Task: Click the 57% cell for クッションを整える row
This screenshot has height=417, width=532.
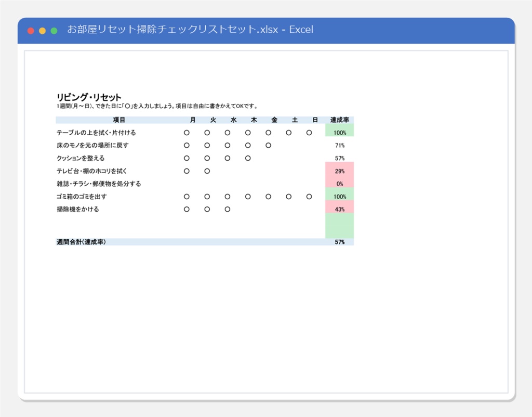Action: tap(340, 158)
